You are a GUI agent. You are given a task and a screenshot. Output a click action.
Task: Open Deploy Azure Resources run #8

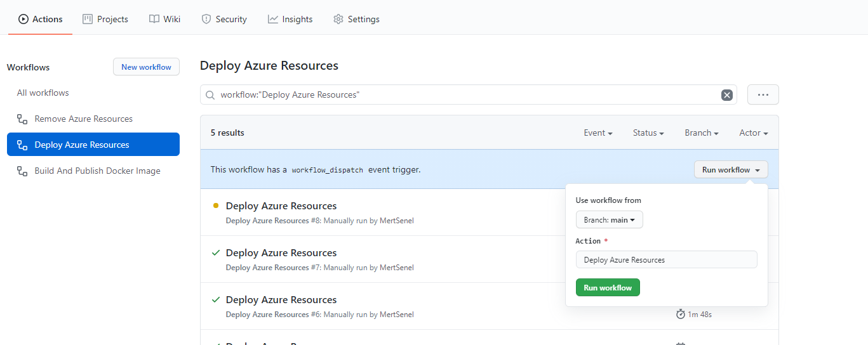point(281,205)
